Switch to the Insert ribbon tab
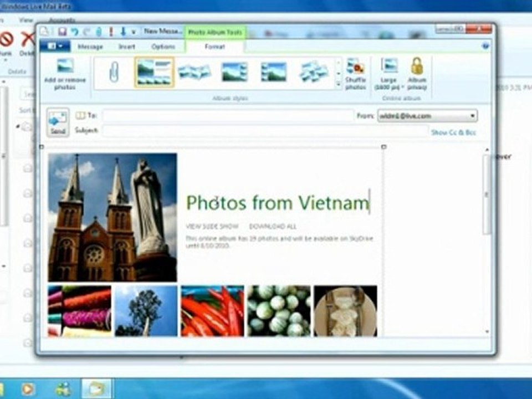The height and width of the screenshot is (399, 532). [x=127, y=47]
